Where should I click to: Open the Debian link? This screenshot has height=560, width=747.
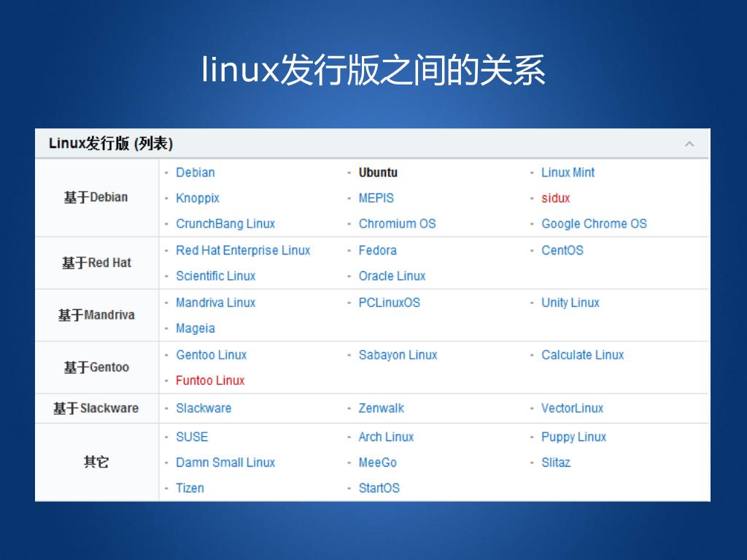point(196,172)
